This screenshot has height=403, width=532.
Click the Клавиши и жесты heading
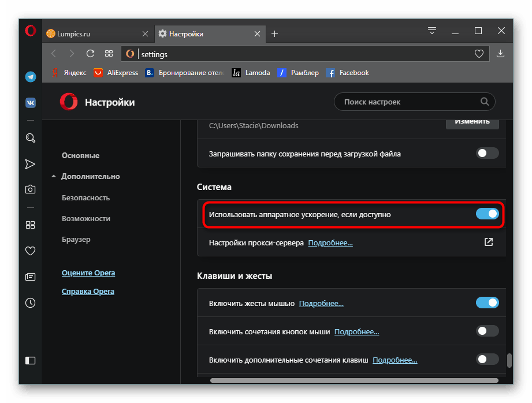pyautogui.click(x=235, y=276)
